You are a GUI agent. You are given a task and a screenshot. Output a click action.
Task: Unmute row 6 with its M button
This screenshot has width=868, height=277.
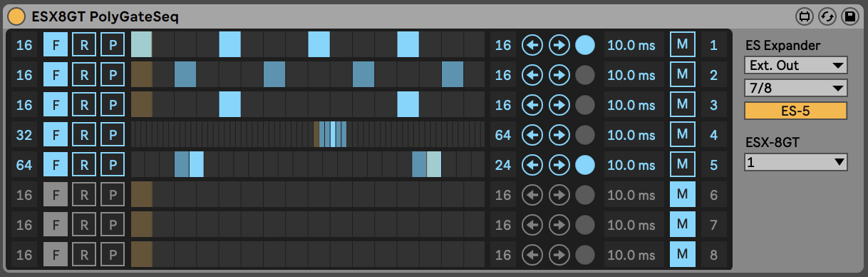pos(683,195)
